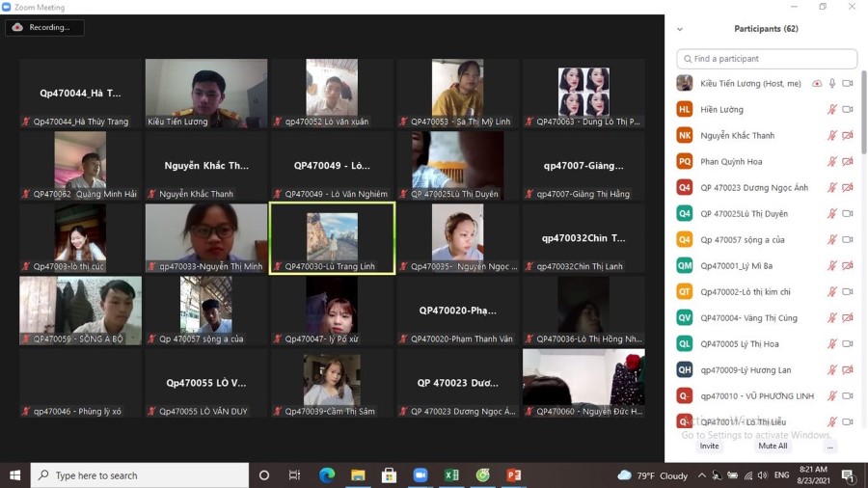868x488 pixels.
Task: Select Hiền Lường in the participant list
Action: point(767,110)
